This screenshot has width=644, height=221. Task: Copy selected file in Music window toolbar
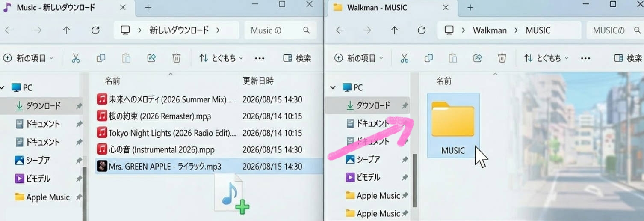tap(101, 58)
